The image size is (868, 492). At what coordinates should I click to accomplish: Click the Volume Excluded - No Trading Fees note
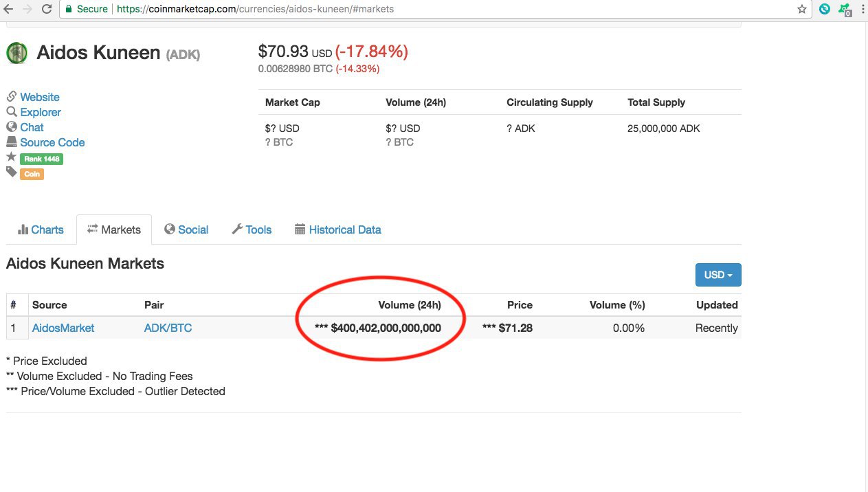pyautogui.click(x=100, y=376)
